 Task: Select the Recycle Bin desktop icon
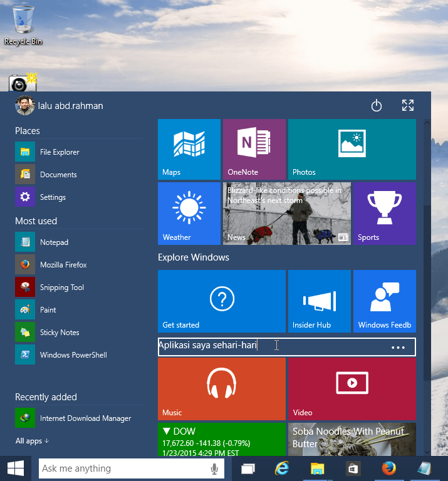pyautogui.click(x=23, y=25)
